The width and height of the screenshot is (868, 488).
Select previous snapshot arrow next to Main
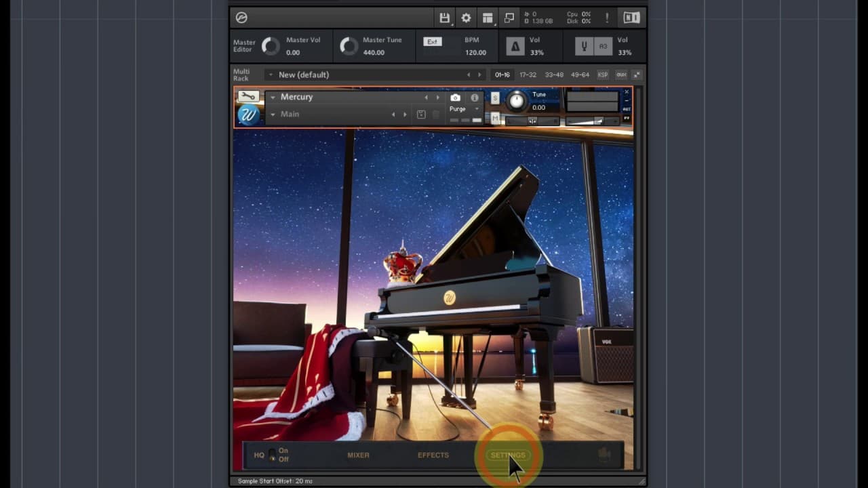pyautogui.click(x=393, y=115)
